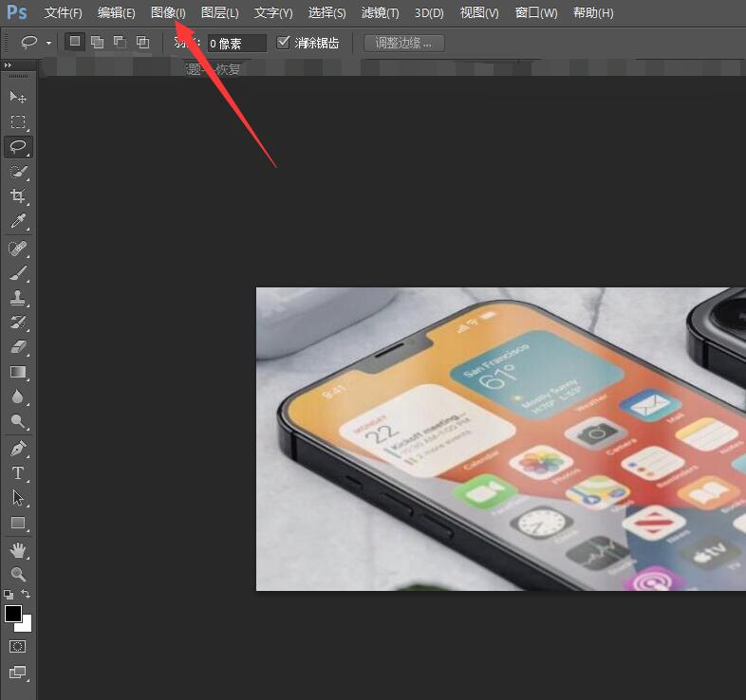This screenshot has height=700, width=746.
Task: Select the Hand tool
Action: coord(18,550)
